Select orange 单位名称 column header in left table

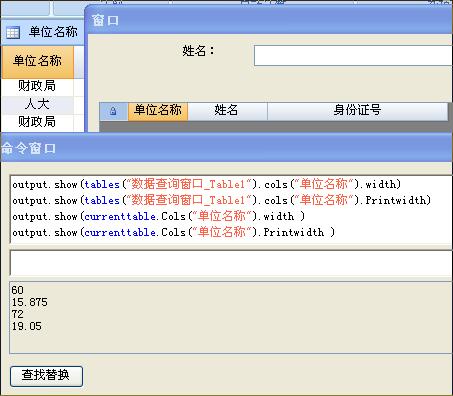(x=37, y=61)
